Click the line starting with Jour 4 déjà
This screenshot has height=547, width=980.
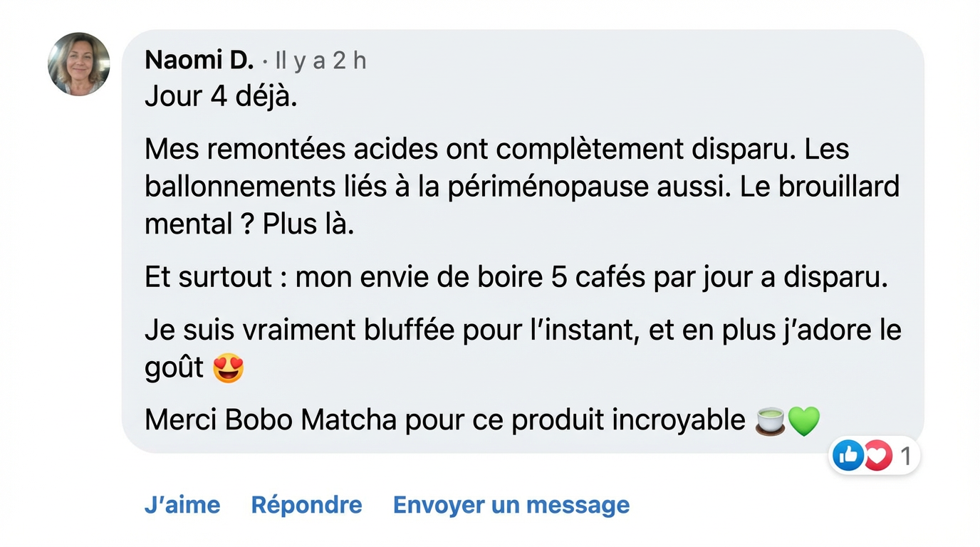(x=219, y=95)
